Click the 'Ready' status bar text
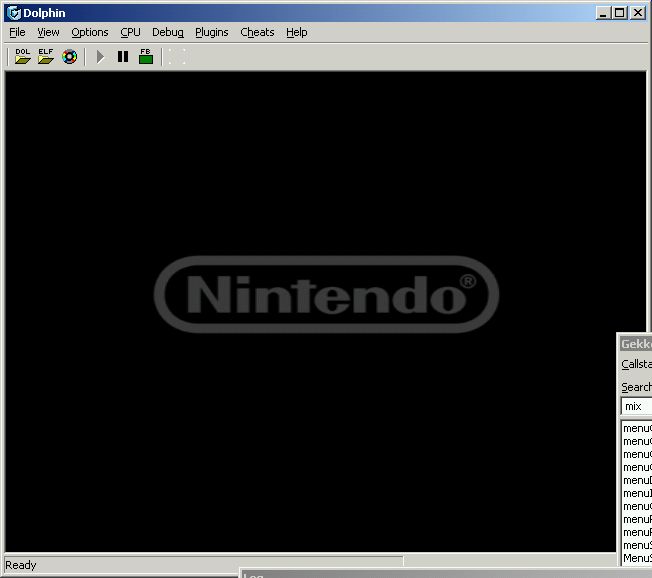Image resolution: width=652 pixels, height=578 pixels. coord(21,565)
